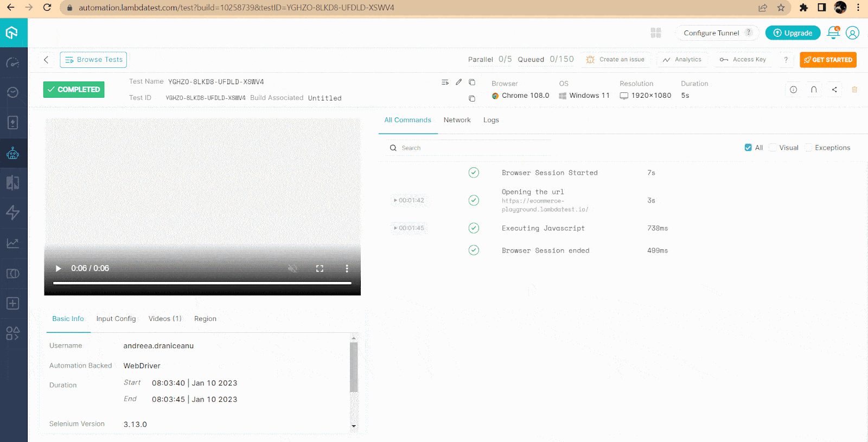Open the Videos (1) tab
The image size is (868, 442).
(x=165, y=319)
